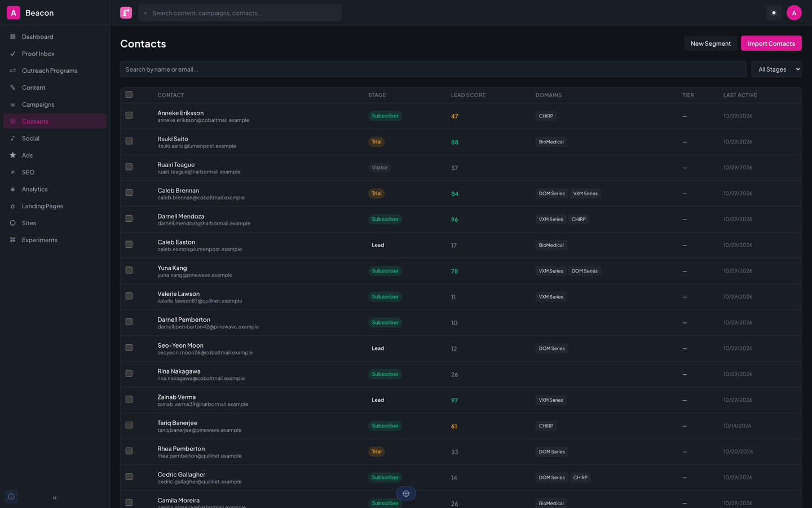Image resolution: width=812 pixels, height=508 pixels.
Task: Click the 10/20/2026 last active date
Action: pos(738,452)
